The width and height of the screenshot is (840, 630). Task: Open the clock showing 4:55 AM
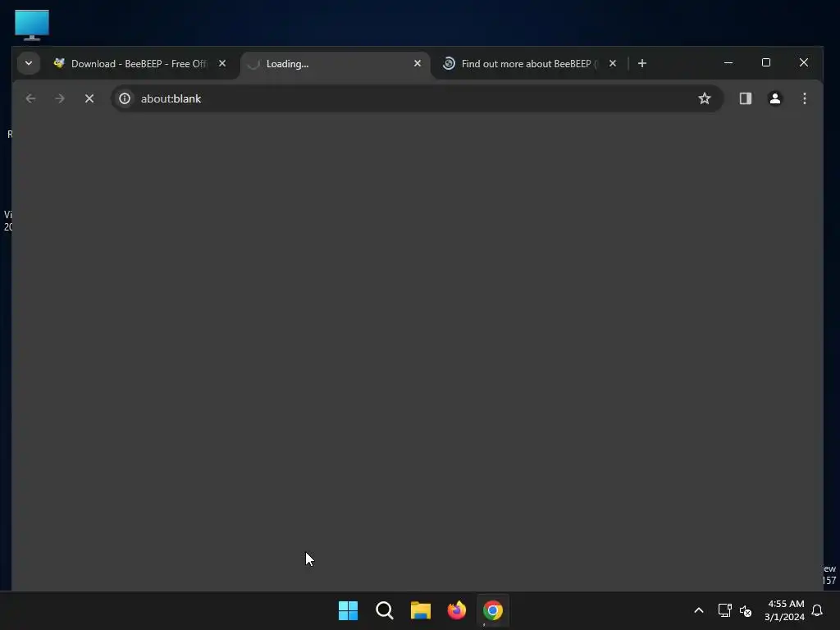coord(784,610)
